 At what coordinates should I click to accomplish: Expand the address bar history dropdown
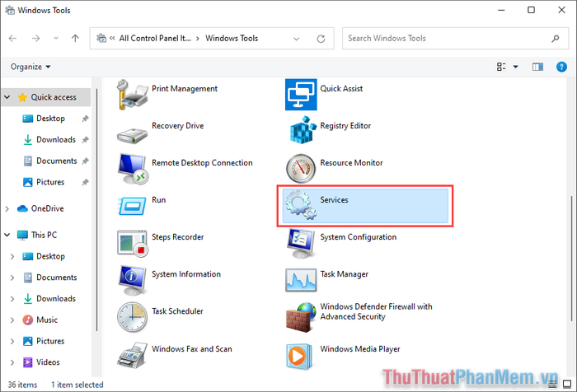tap(296, 39)
